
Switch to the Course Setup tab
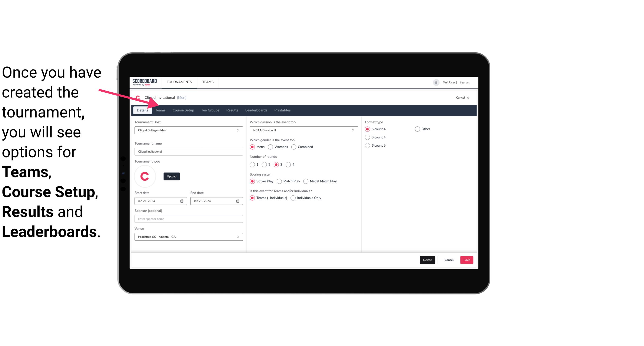[183, 110]
